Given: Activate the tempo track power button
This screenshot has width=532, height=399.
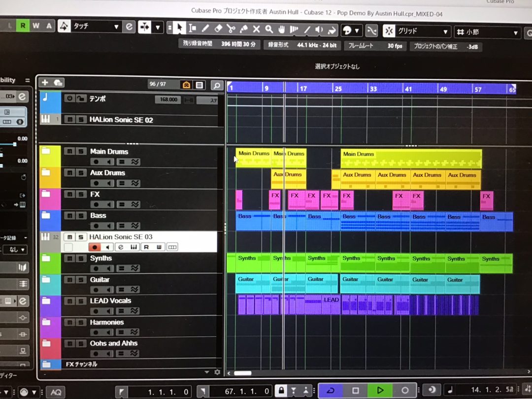Looking at the screenshot, I should (69, 99).
